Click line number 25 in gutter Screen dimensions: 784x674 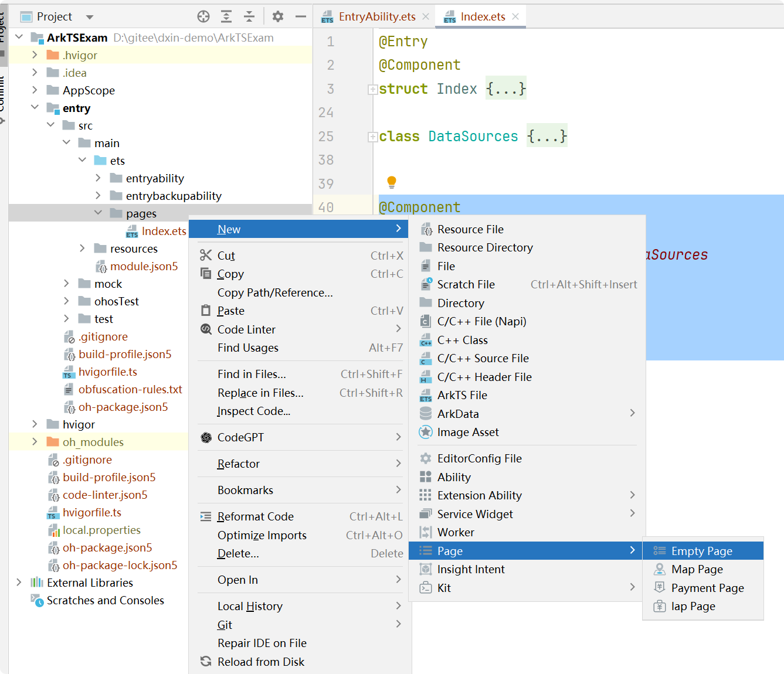pos(326,136)
